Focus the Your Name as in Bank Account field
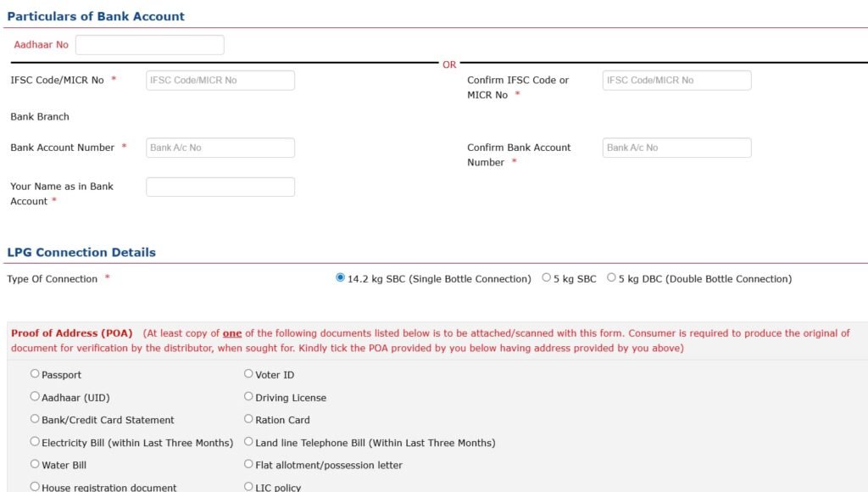Image resolution: width=868 pixels, height=492 pixels. tap(220, 187)
